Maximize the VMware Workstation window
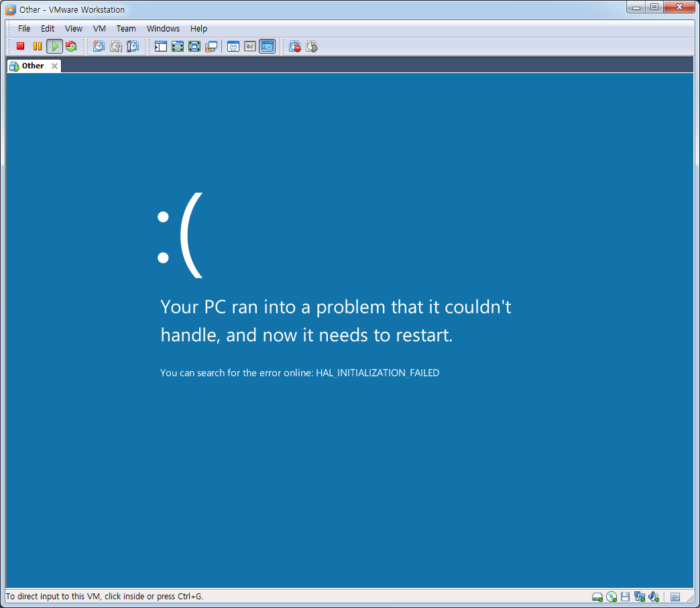Viewport: 700px width, 608px height. (654, 7)
